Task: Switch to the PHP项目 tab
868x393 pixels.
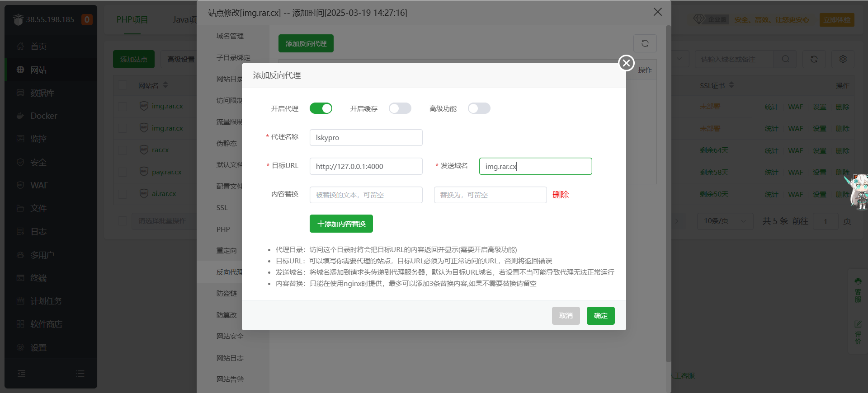Action: click(132, 20)
